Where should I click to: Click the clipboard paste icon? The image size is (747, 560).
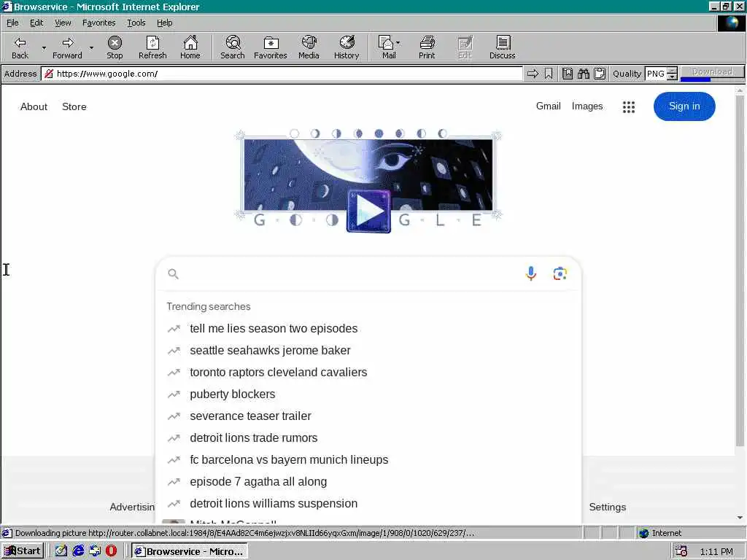[600, 74]
